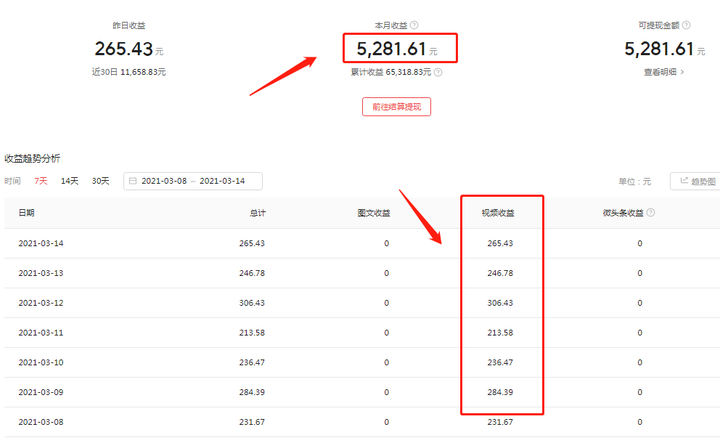
Task: Select the 14天 time range tab
Action: [69, 181]
